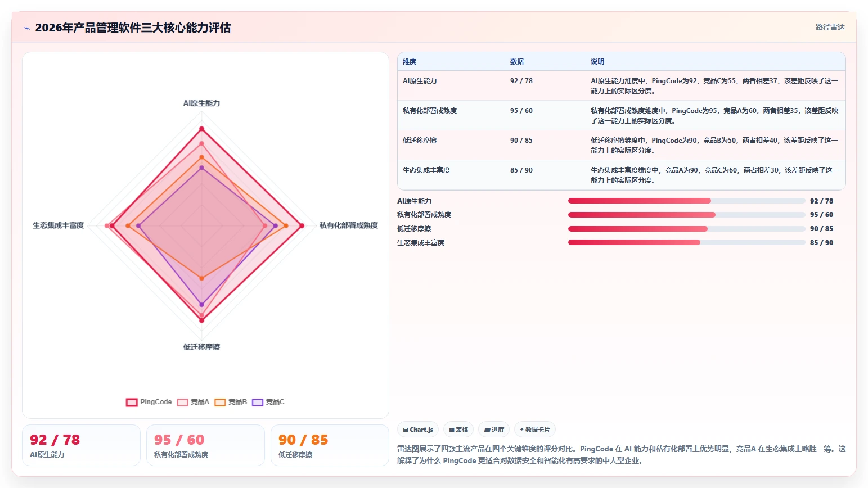Image resolution: width=868 pixels, height=488 pixels.
Task: Click the 表格 tag
Action: click(458, 430)
